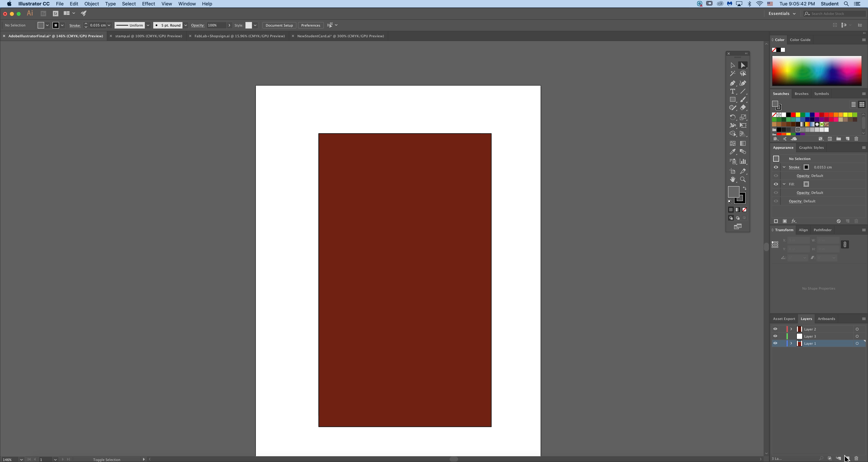Open Essentials workspace switcher

(782, 13)
